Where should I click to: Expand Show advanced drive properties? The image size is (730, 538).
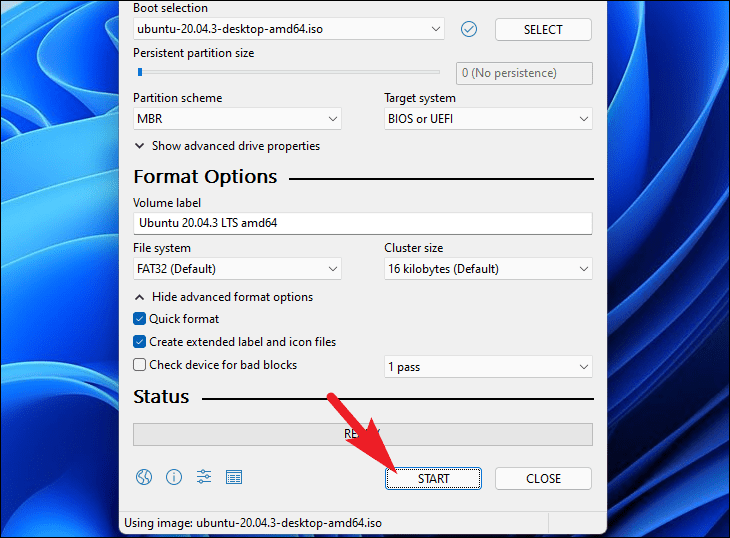click(x=227, y=146)
